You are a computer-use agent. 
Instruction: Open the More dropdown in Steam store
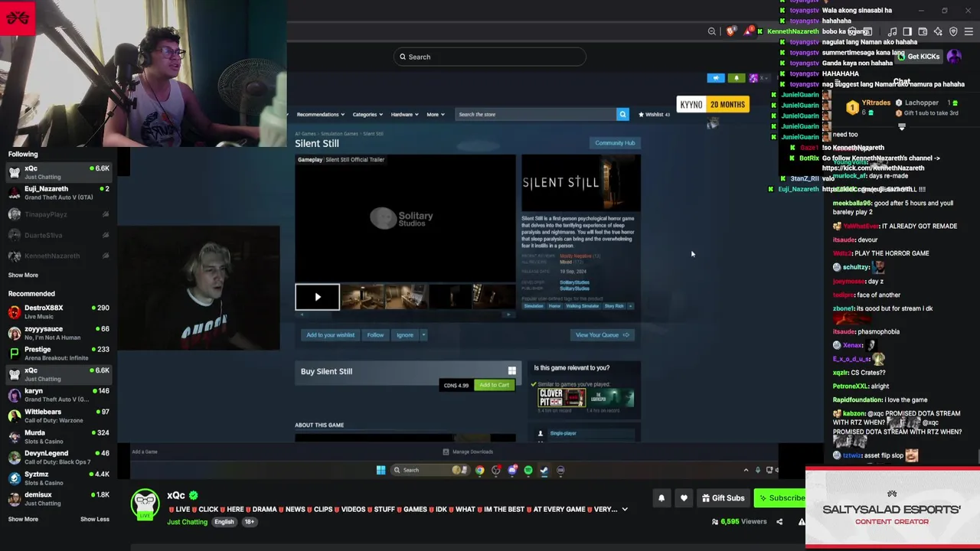(x=435, y=114)
